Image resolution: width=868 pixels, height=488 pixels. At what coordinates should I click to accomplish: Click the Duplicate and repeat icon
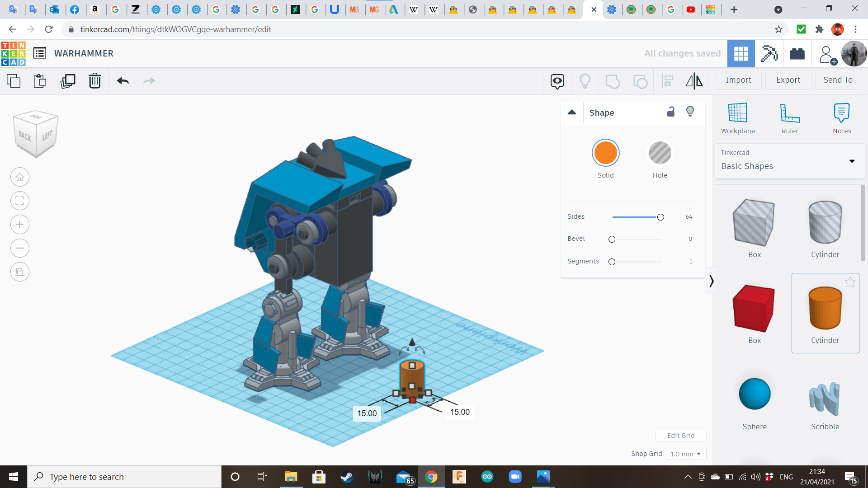click(x=68, y=81)
